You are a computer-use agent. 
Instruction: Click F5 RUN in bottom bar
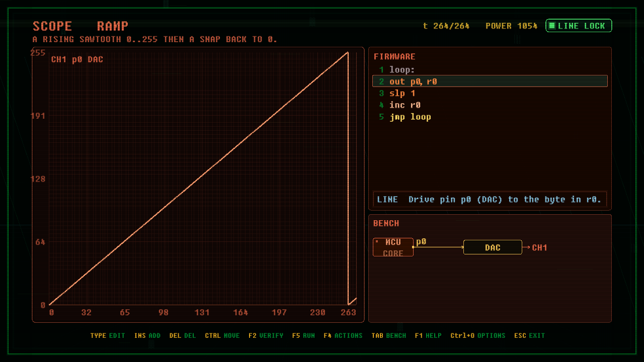[x=303, y=335]
